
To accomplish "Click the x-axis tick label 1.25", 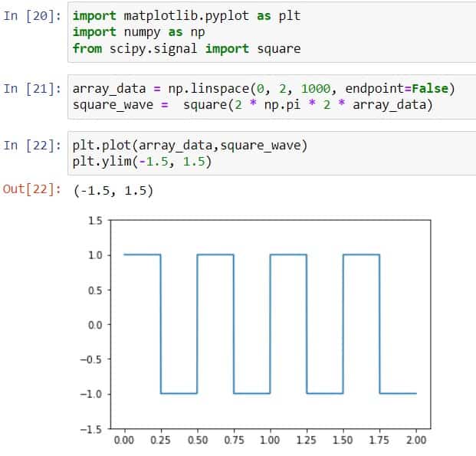I will click(307, 440).
